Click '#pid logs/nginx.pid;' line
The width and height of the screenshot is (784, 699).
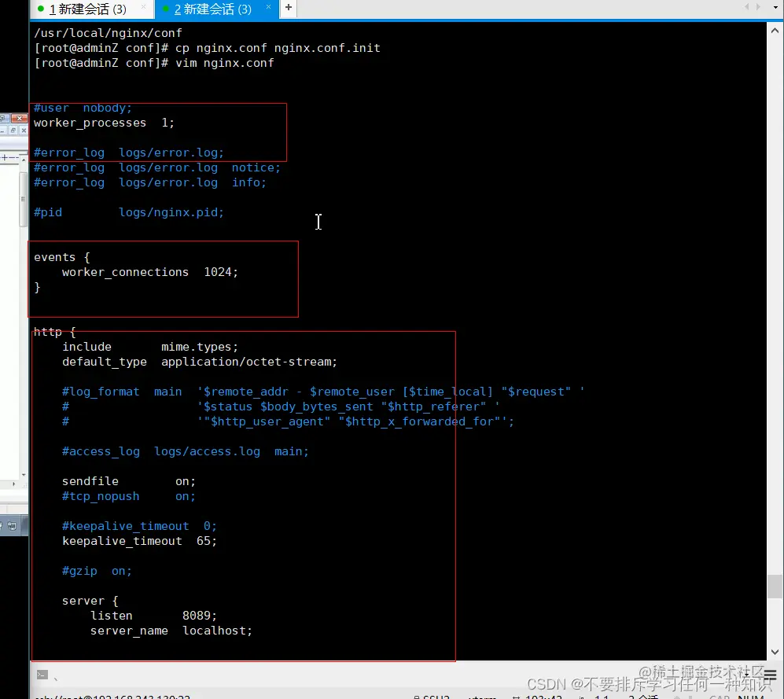coord(129,212)
